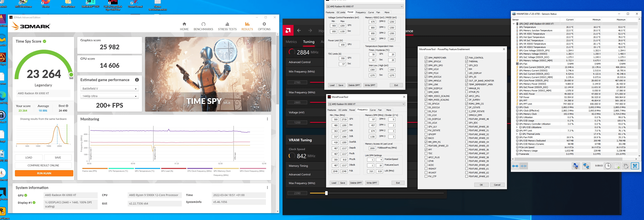Click the Best score info icon

click(x=67, y=106)
